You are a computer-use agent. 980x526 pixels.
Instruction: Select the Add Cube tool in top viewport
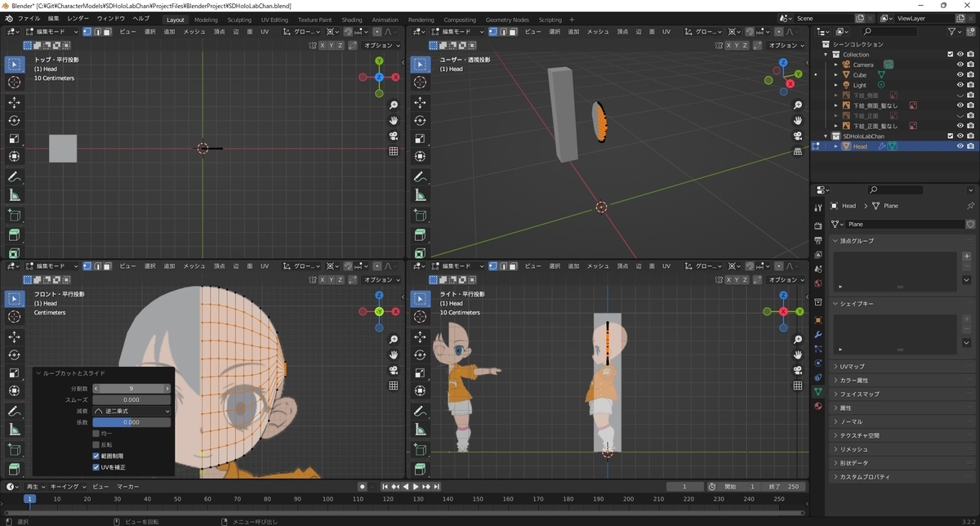click(x=15, y=216)
